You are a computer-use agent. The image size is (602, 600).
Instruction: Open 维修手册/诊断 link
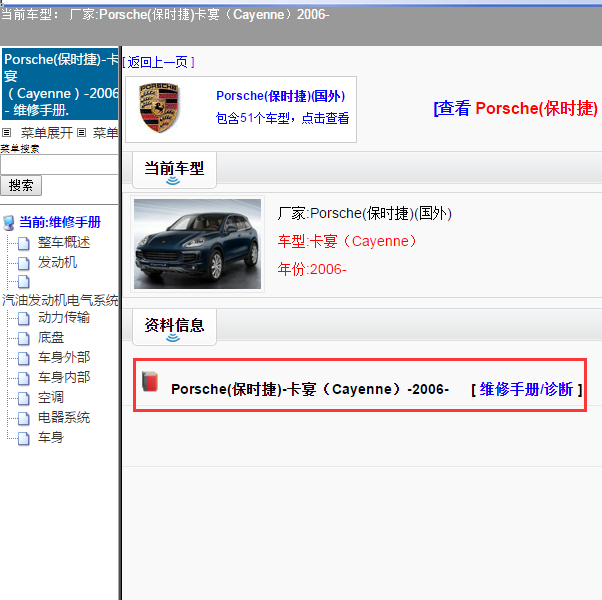pos(526,390)
